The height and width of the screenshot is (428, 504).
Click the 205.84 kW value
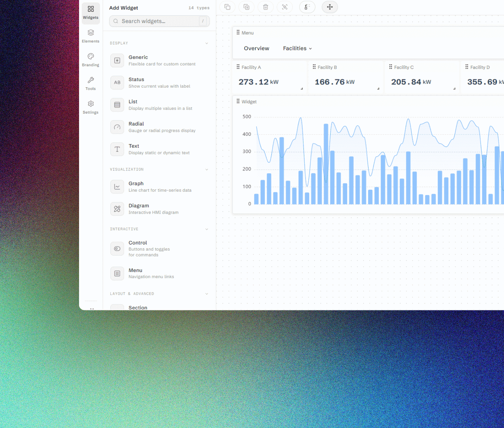[411, 82]
